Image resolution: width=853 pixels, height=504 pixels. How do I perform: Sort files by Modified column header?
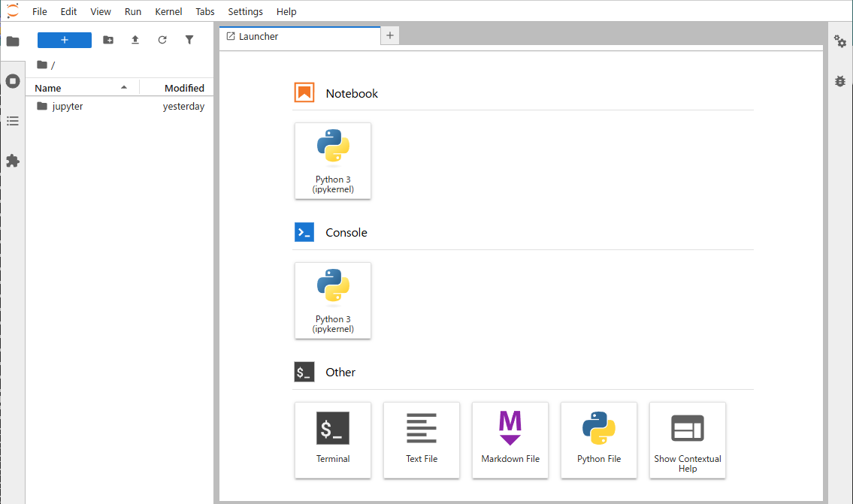(177, 88)
